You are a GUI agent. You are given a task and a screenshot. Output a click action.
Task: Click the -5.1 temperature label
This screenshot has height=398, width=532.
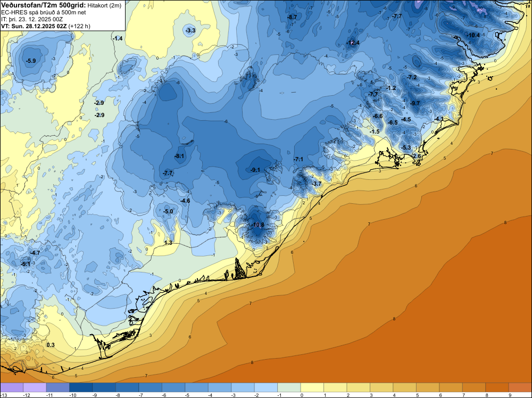(26, 264)
